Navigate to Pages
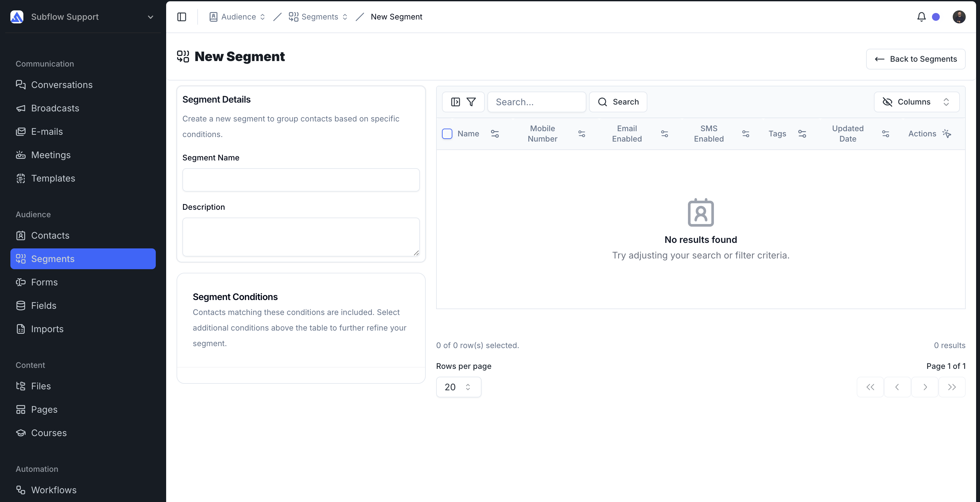The width and height of the screenshot is (980, 502). [x=83, y=409]
